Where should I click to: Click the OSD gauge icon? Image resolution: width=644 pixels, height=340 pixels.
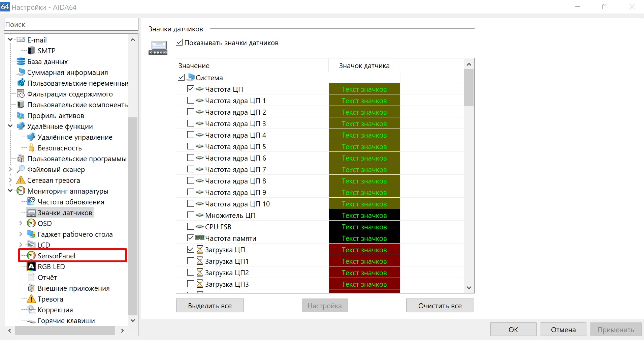31,223
